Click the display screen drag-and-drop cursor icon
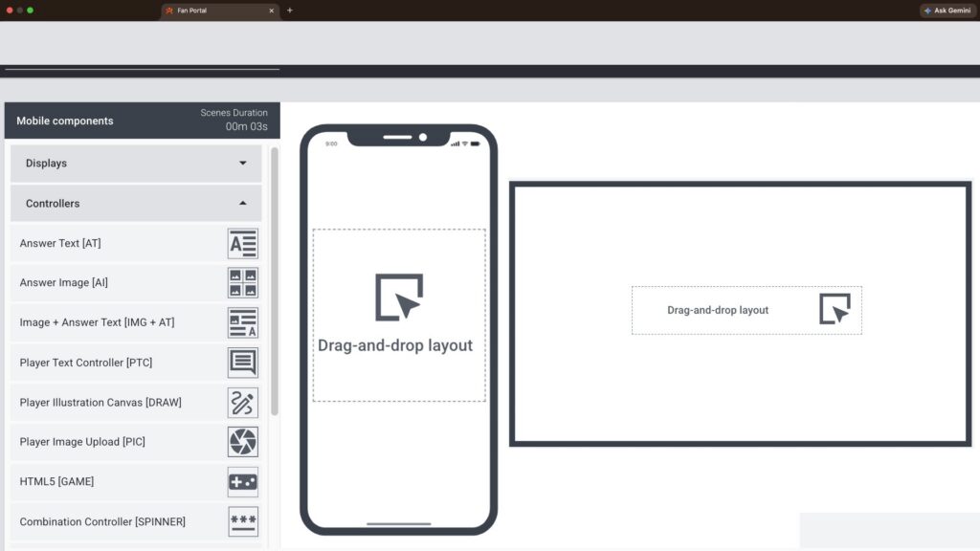 pos(835,309)
